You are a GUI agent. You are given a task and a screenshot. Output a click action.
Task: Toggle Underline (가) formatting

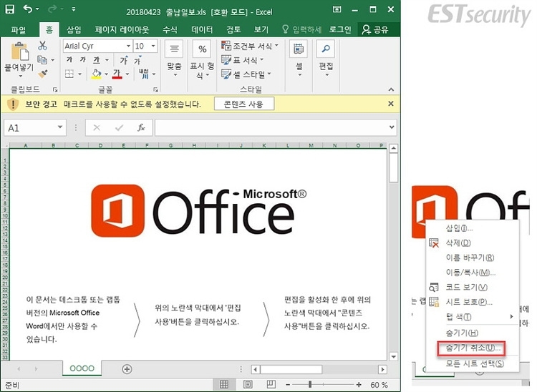[x=97, y=60]
